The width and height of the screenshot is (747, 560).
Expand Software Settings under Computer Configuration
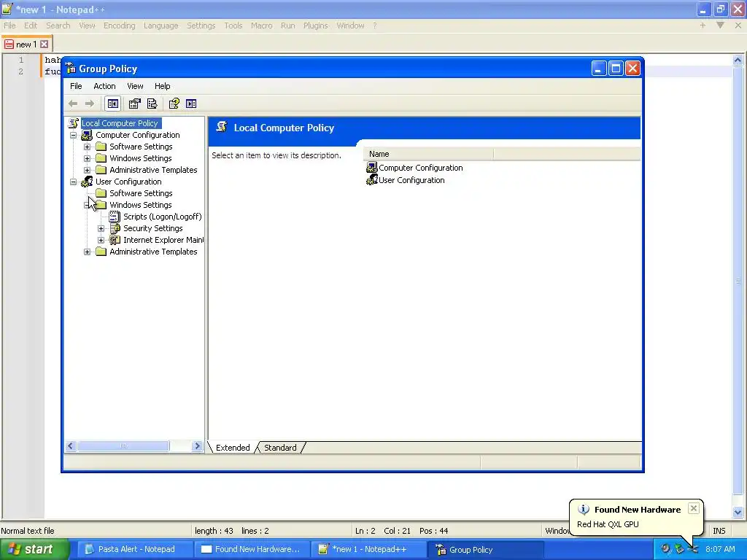point(88,147)
